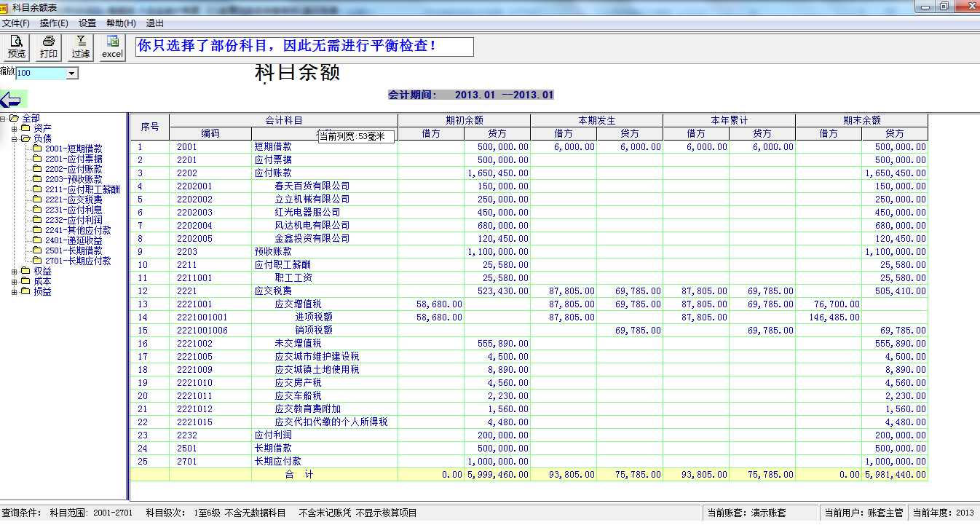This screenshot has width=980, height=525.
Task: Click the 预览 (preview) toolbar icon
Action: tap(16, 47)
